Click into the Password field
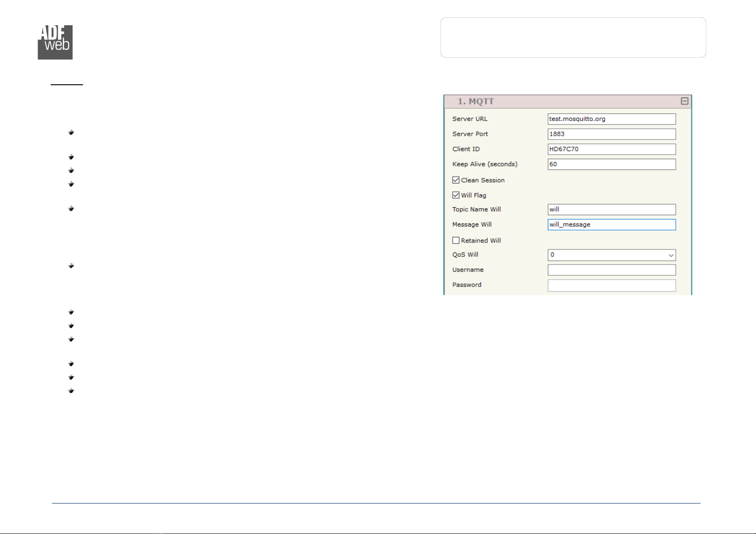Screen dimensions: 756x534 [x=612, y=285]
